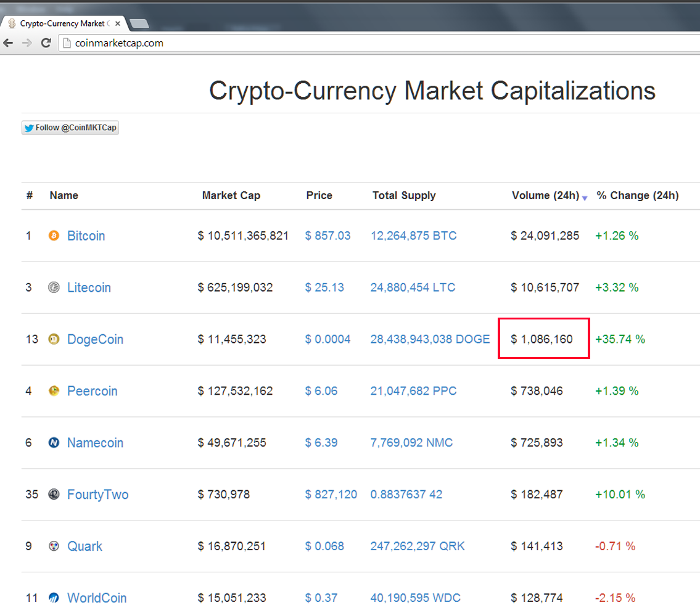Click the DogeCoin coin icon
The height and width of the screenshot is (605, 700).
pos(54,339)
